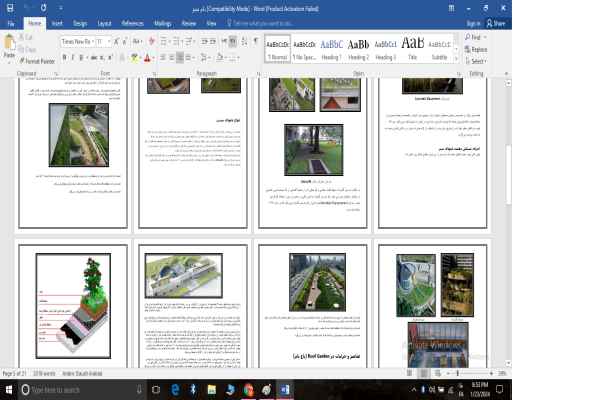
Task: Apply Bold formatting
Action: [64, 57]
